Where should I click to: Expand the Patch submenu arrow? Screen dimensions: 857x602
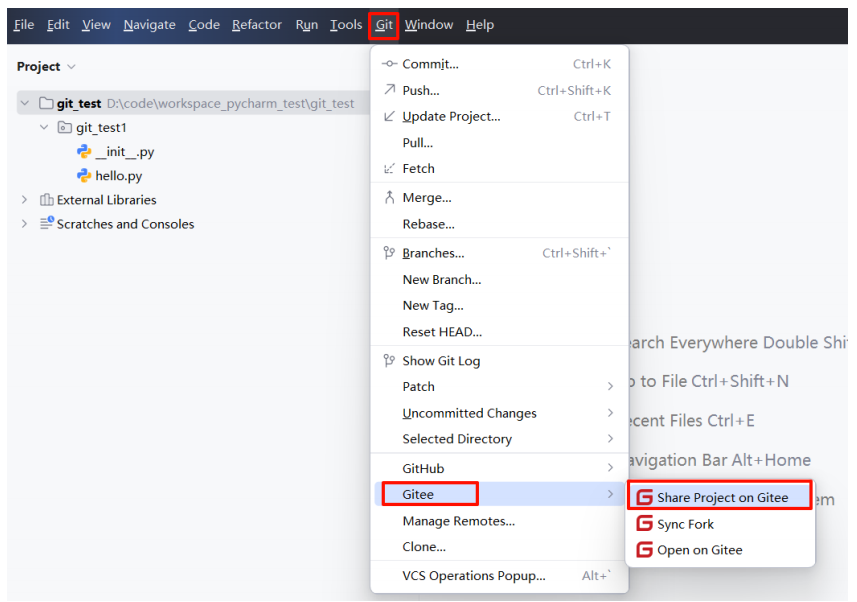[611, 387]
